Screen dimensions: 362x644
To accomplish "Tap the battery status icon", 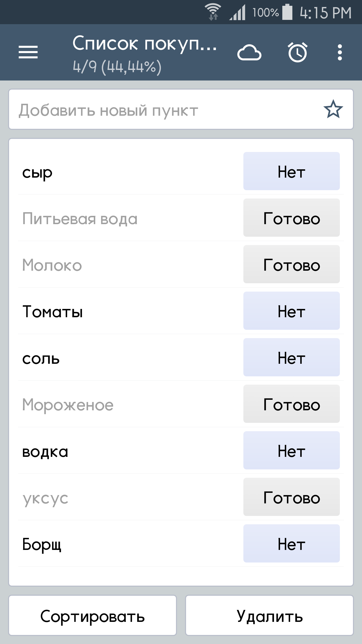I will (287, 12).
